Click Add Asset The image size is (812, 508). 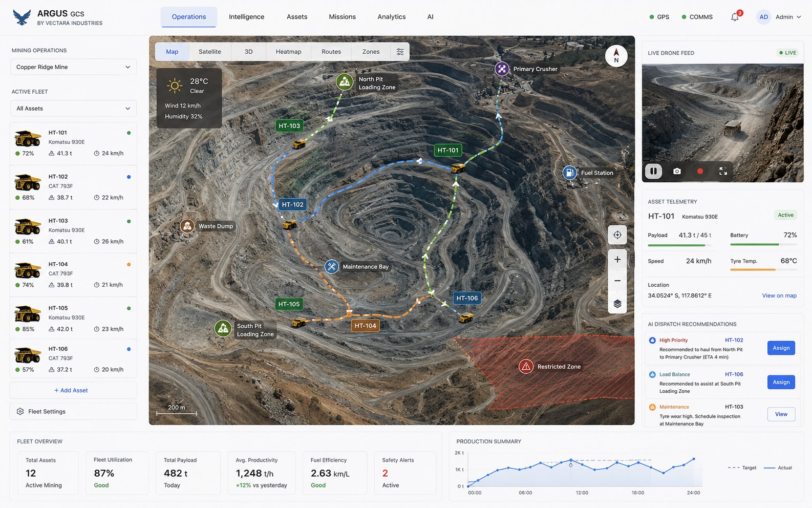click(73, 390)
